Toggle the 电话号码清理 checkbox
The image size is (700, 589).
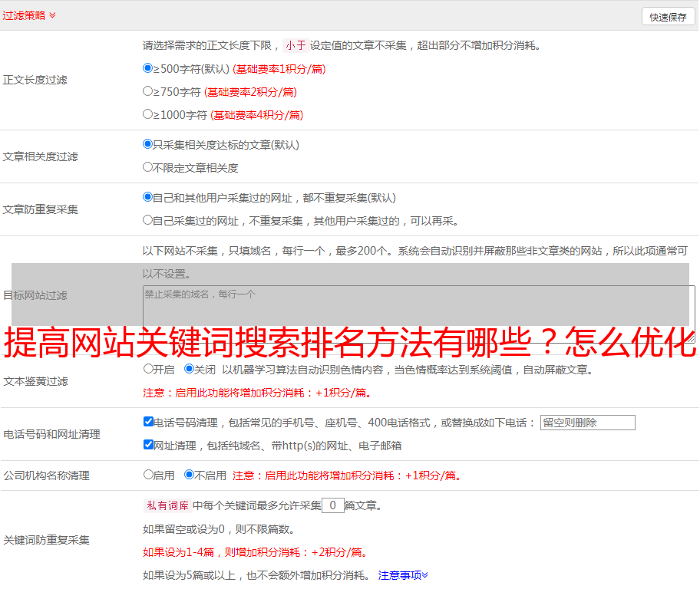tap(148, 422)
